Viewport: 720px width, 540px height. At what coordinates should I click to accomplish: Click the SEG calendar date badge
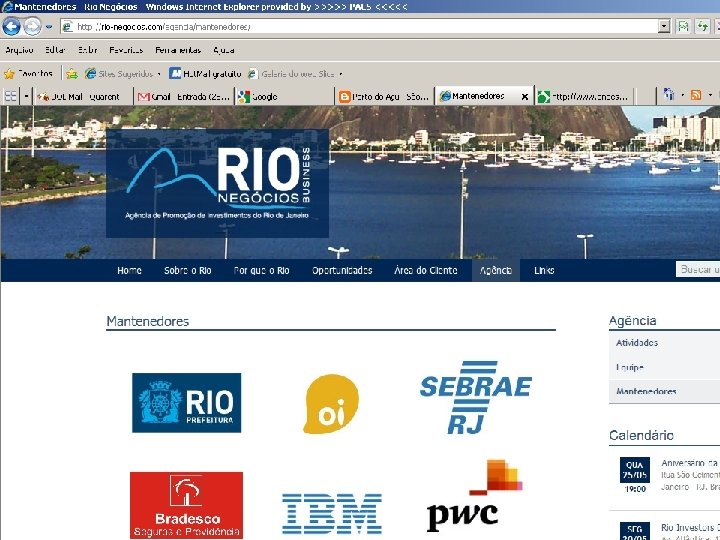coord(635,531)
